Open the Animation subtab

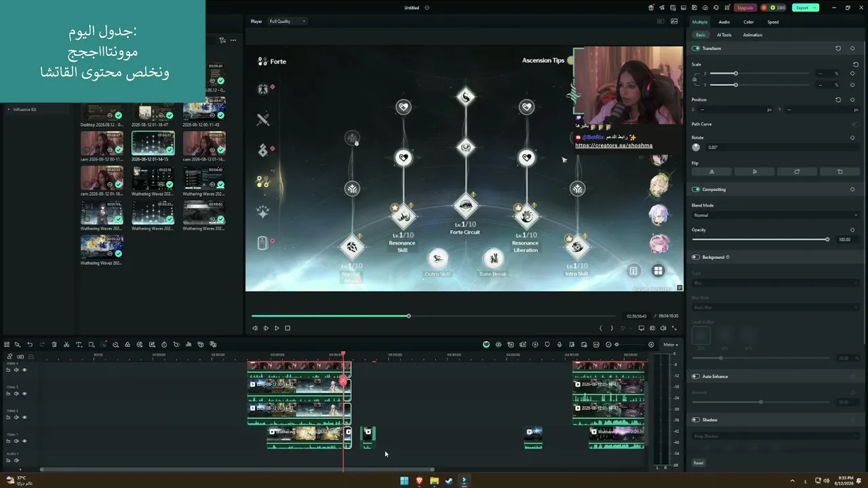click(x=753, y=35)
